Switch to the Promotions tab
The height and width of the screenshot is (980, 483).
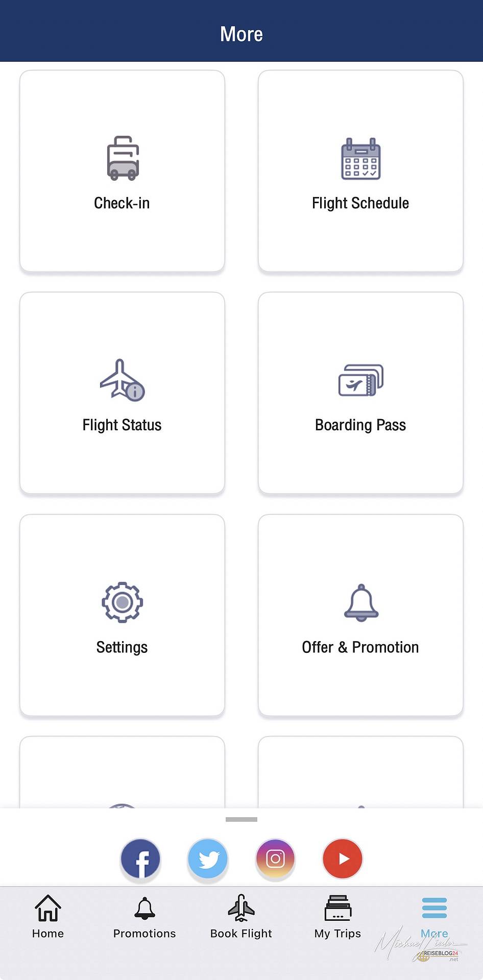point(144,917)
